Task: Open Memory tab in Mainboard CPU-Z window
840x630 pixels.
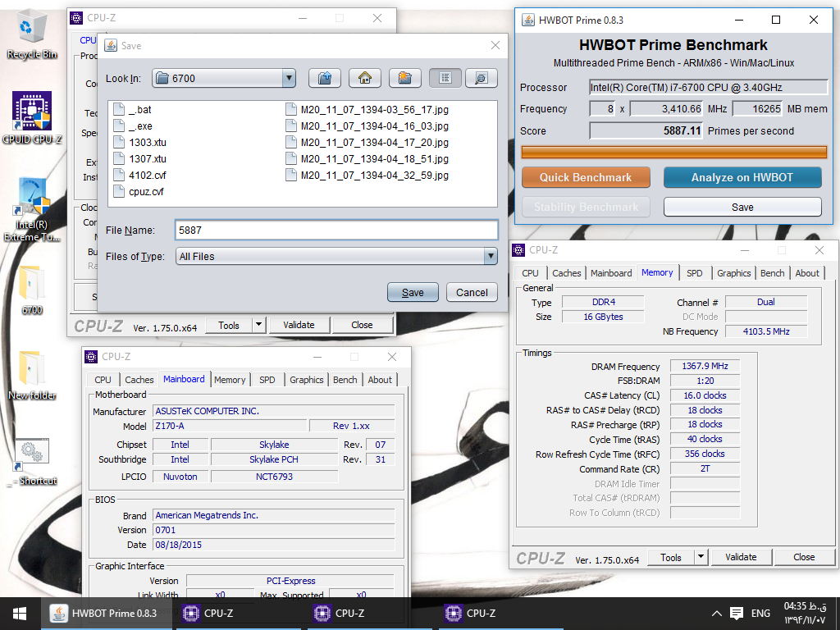Action: 230,380
